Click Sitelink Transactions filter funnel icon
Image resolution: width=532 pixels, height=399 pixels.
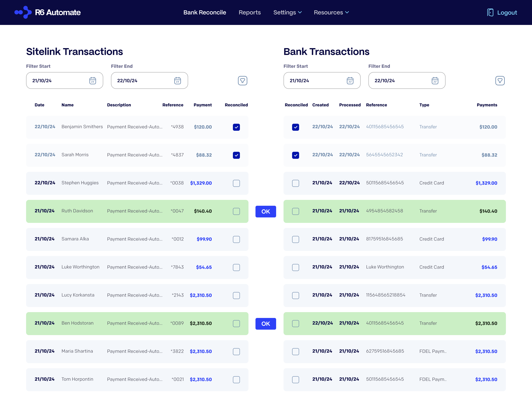click(242, 81)
